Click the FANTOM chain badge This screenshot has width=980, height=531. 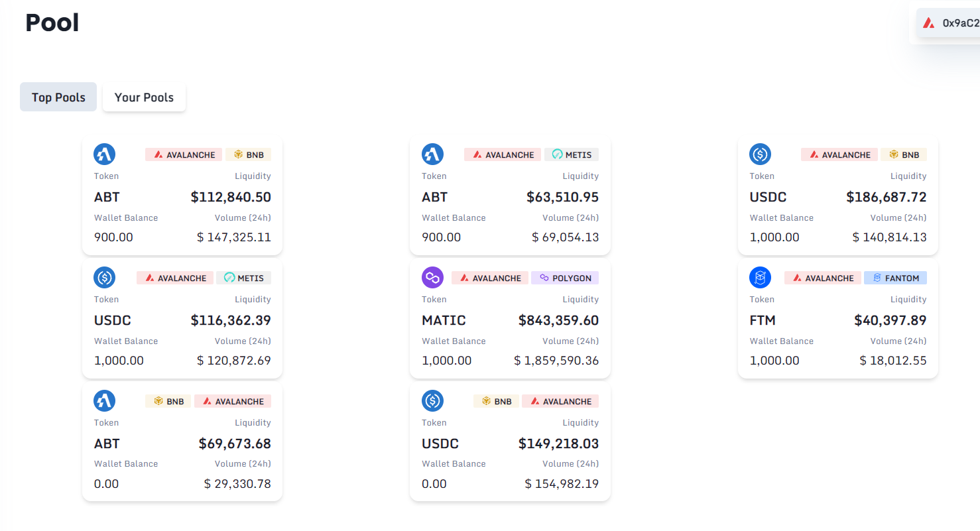pyautogui.click(x=895, y=278)
